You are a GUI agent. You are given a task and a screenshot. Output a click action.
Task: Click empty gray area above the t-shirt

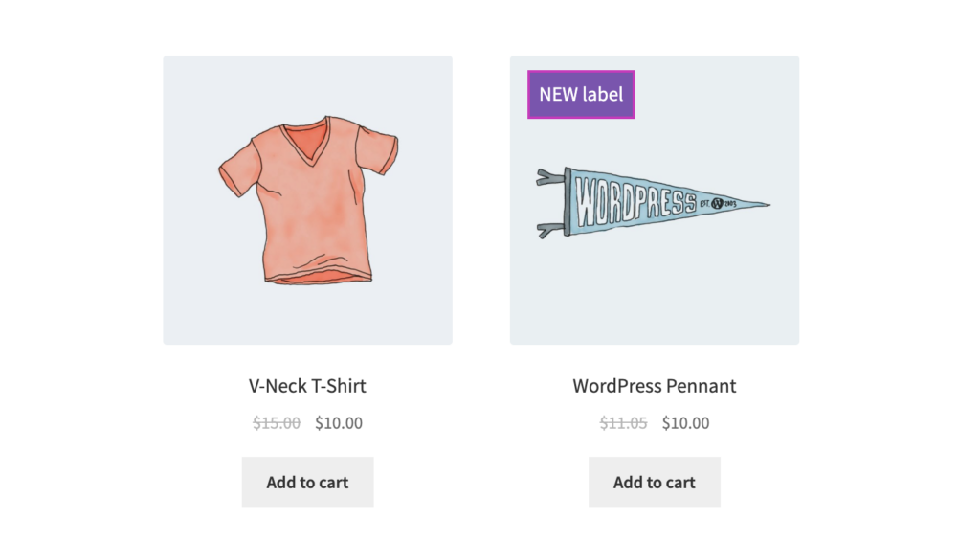(x=307, y=84)
